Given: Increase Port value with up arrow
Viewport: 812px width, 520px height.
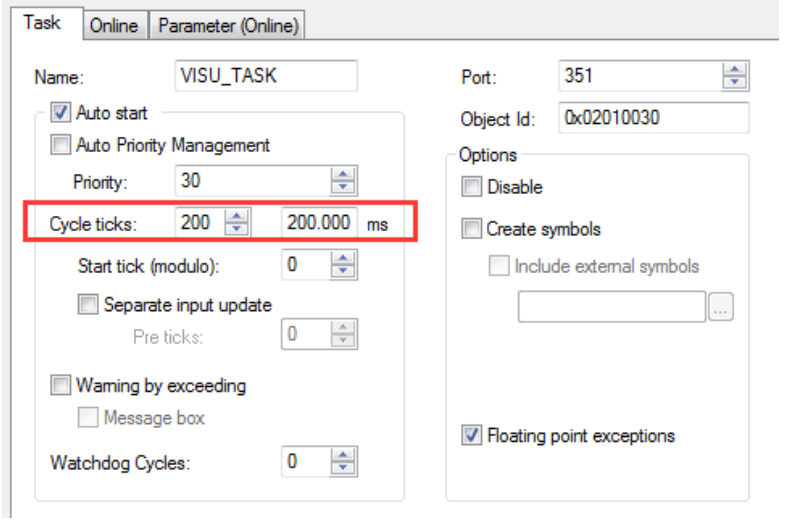Looking at the screenshot, I should tap(734, 70).
